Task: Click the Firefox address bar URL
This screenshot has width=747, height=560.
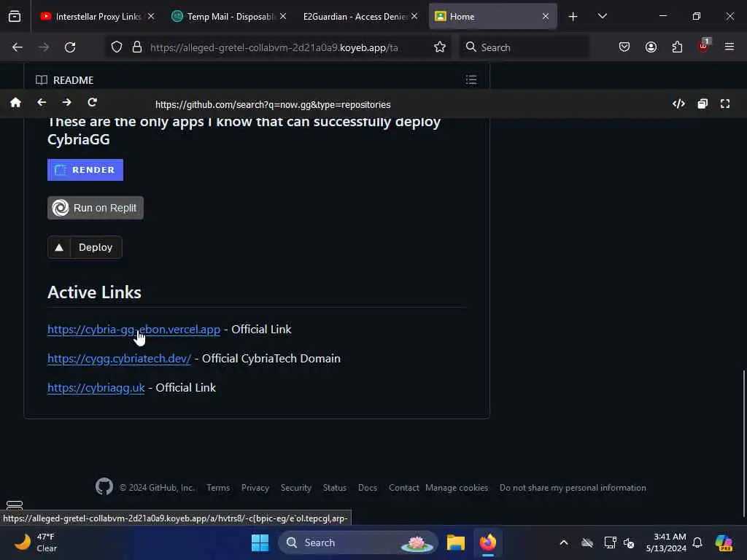Action: click(x=274, y=47)
